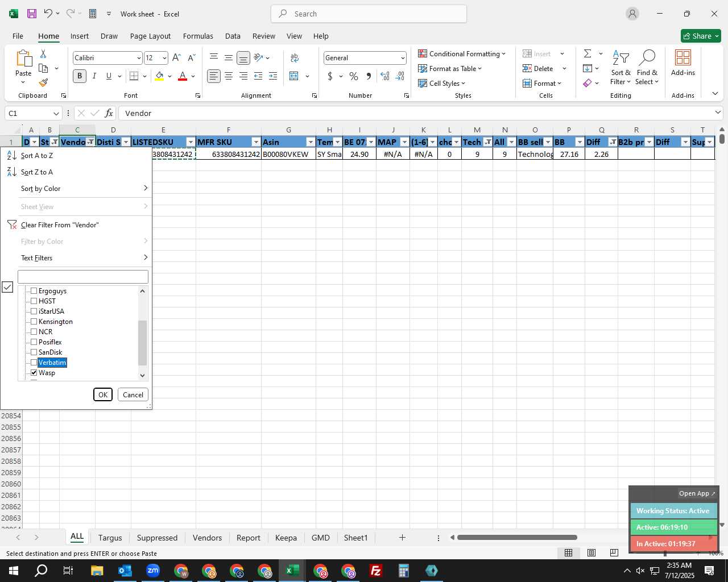Open Outlook from the taskbar
This screenshot has height=582, width=728.
(125, 571)
